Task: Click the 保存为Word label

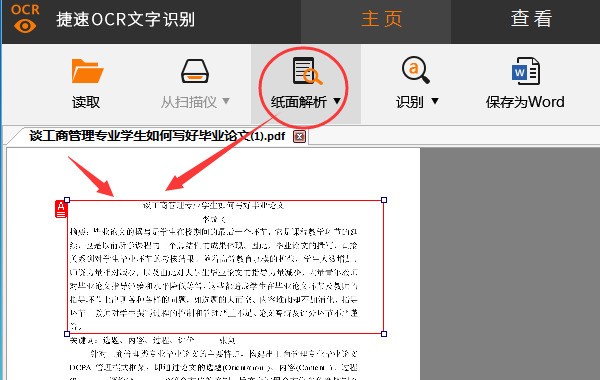Action: coord(525,102)
